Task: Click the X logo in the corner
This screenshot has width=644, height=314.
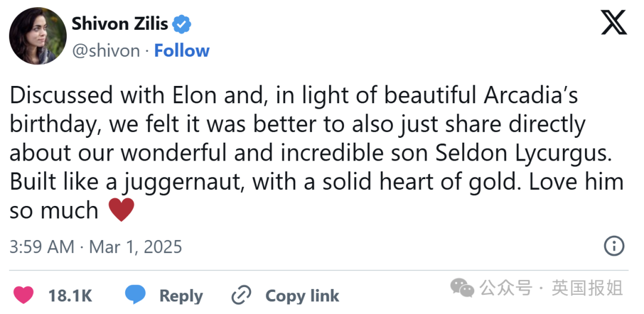Action: (614, 24)
